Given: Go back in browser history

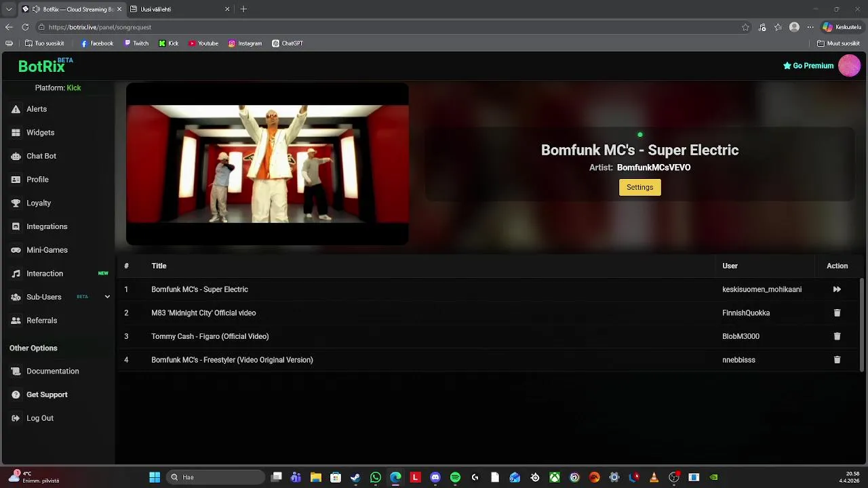Looking at the screenshot, I should pyautogui.click(x=9, y=27).
